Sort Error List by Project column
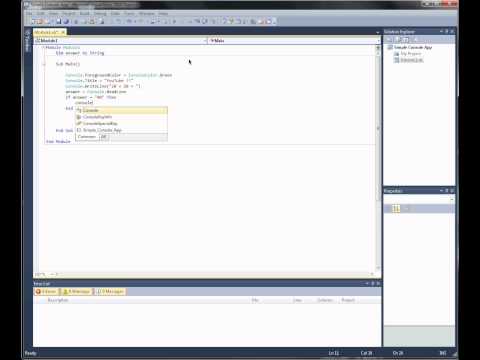 (348, 300)
